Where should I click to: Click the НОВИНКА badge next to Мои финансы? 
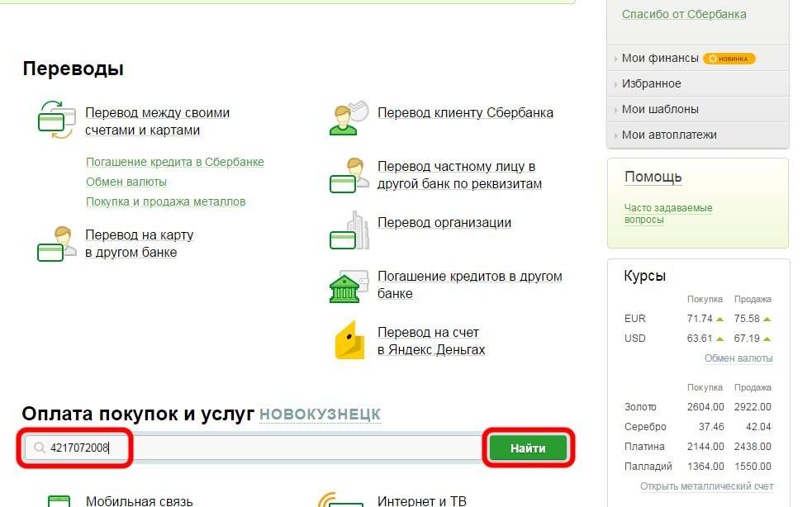pos(729,59)
